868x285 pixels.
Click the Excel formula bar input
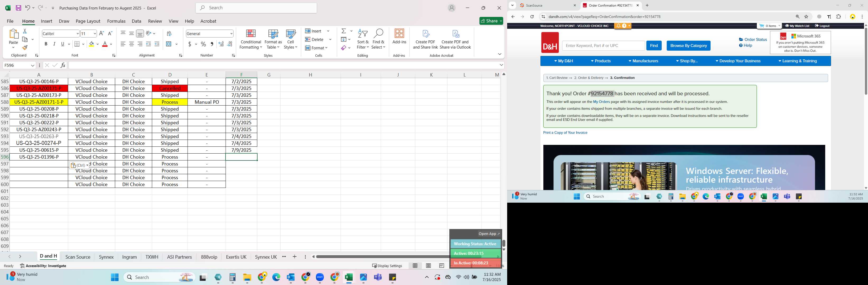[x=284, y=65]
